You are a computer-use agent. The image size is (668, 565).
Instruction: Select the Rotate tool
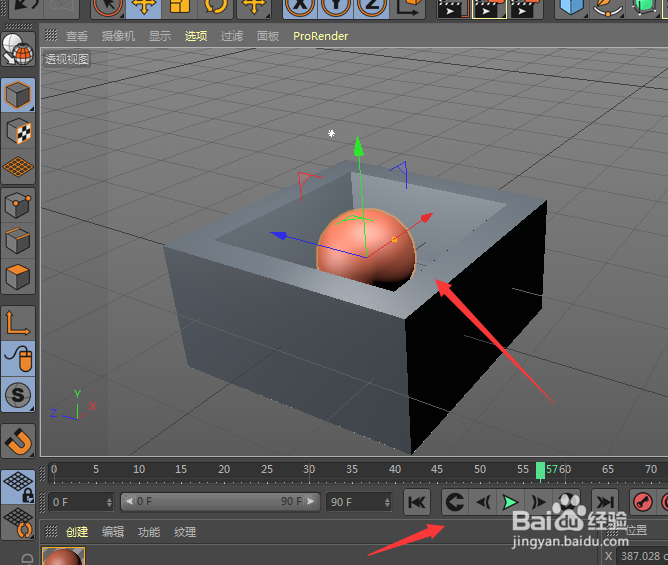tap(215, 8)
